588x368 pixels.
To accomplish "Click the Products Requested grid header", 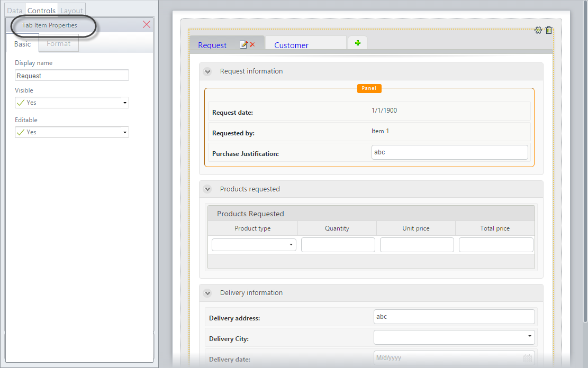I will (x=371, y=214).
